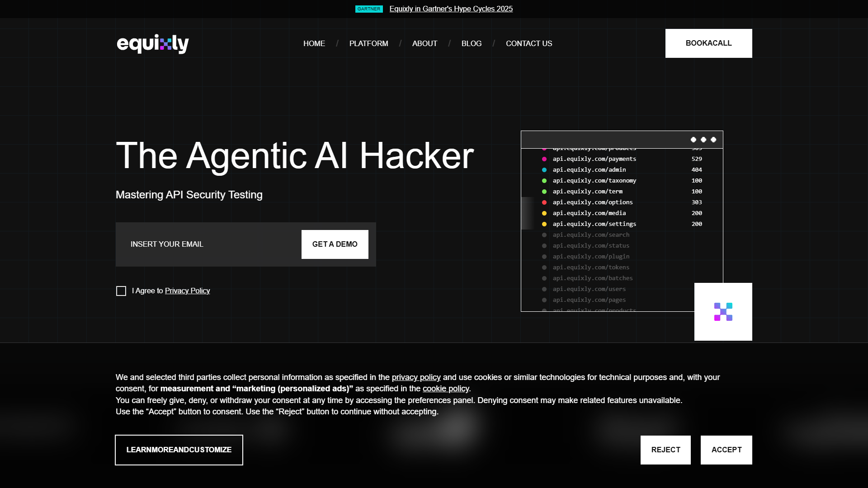
Task: Click the GARTNER badge in top banner
Action: coord(369,9)
